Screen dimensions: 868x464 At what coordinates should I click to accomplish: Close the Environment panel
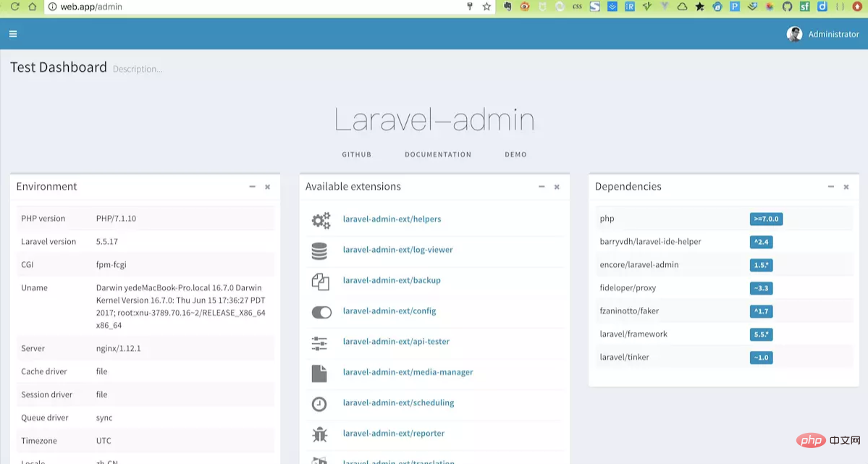coord(267,187)
